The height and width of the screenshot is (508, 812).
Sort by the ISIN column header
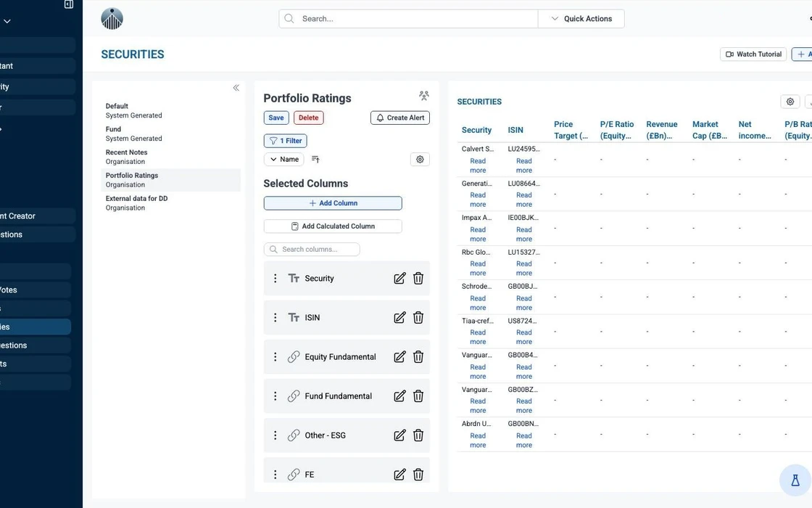pyautogui.click(x=515, y=130)
